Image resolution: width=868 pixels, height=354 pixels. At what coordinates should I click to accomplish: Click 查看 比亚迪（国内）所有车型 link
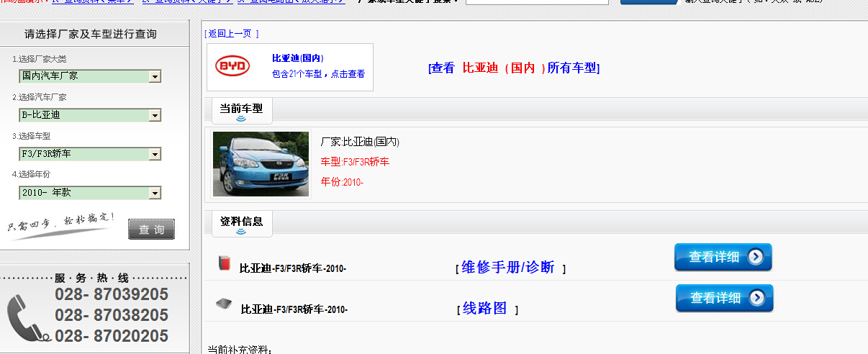[x=513, y=68]
